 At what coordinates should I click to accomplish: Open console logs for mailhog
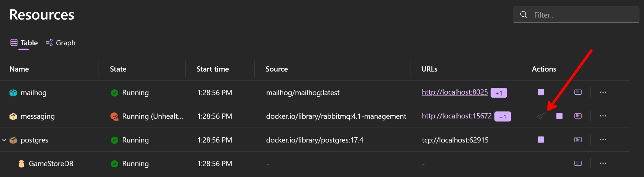pyautogui.click(x=578, y=92)
